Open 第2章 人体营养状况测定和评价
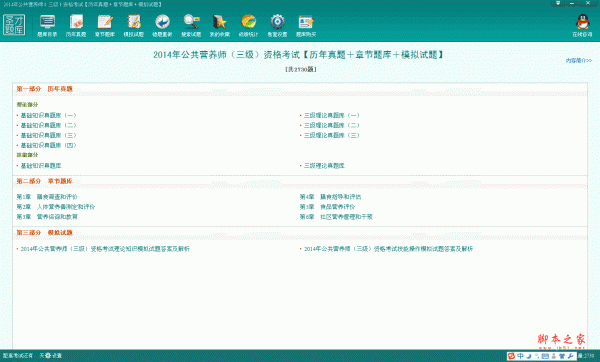 56,207
